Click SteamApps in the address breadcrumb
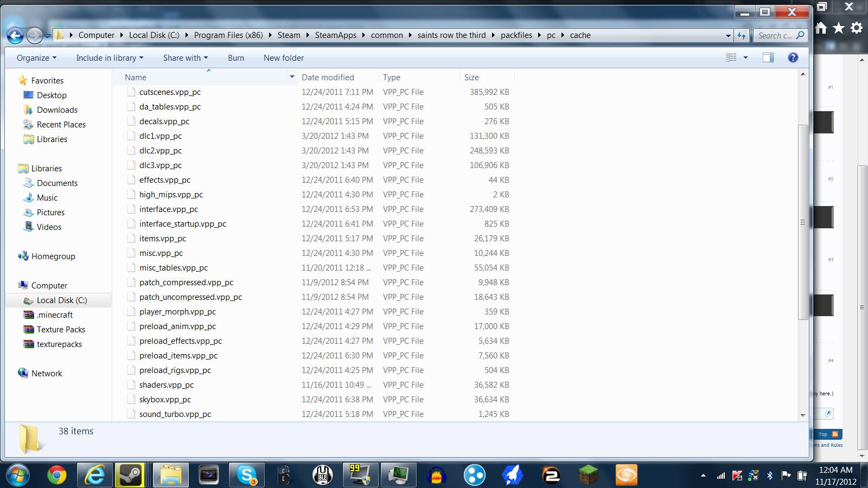The height and width of the screenshot is (488, 868). 336,35
